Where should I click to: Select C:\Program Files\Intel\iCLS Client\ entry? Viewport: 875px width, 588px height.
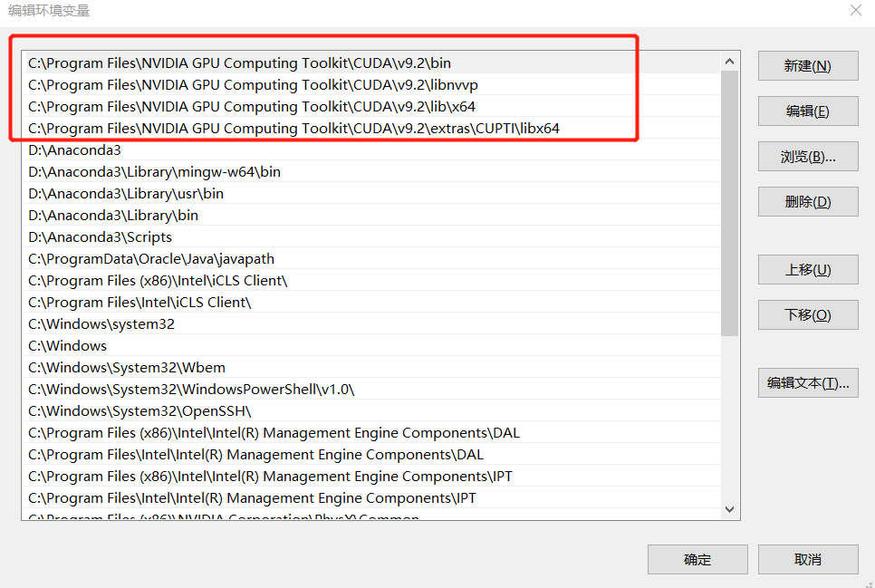371,303
